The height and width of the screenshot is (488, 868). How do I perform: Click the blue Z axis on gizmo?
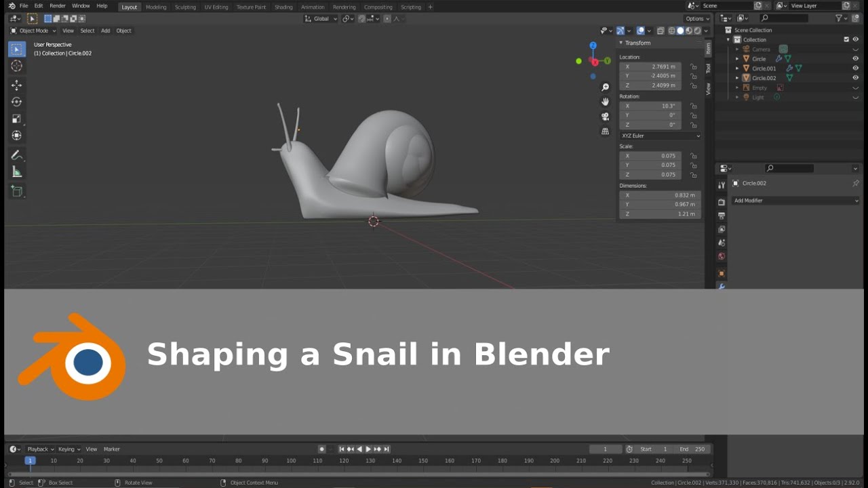pos(593,45)
